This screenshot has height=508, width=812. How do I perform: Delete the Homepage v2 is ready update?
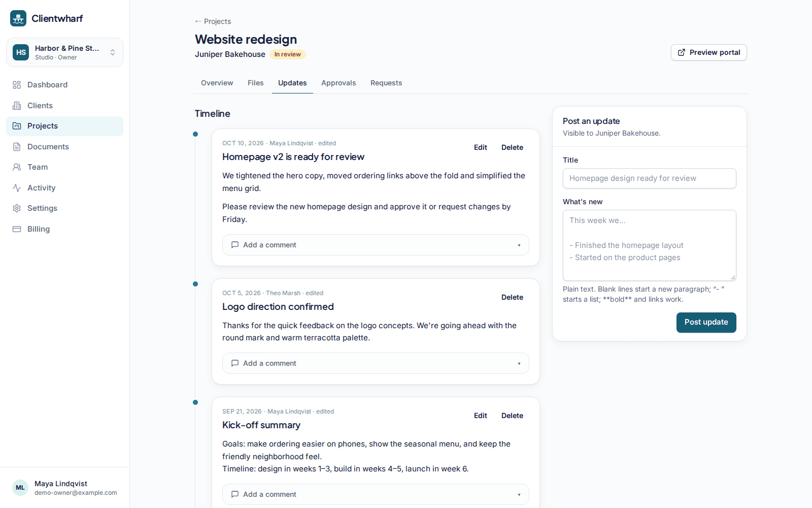click(512, 147)
